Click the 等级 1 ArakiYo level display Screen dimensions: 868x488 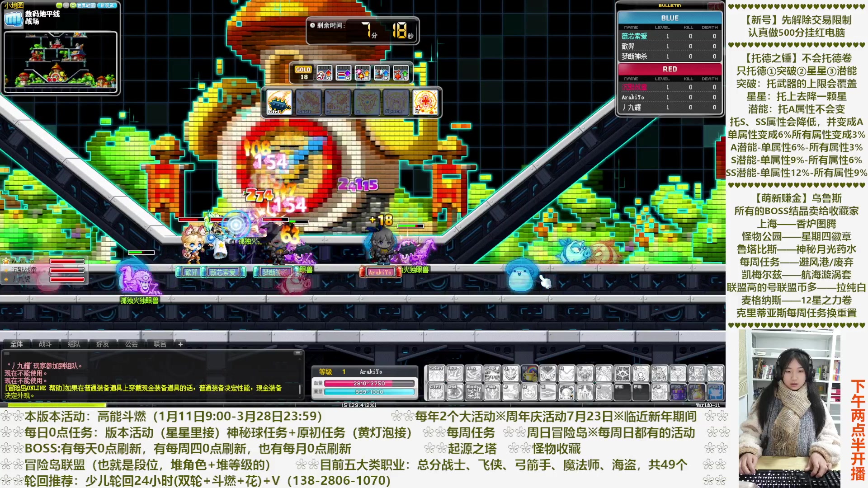tap(364, 371)
